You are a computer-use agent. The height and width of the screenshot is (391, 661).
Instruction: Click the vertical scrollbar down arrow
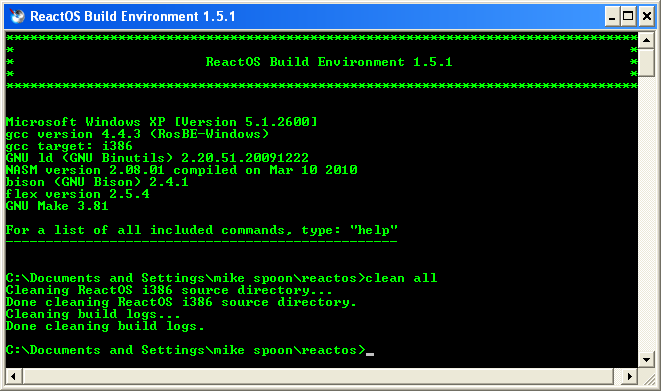[x=646, y=360]
